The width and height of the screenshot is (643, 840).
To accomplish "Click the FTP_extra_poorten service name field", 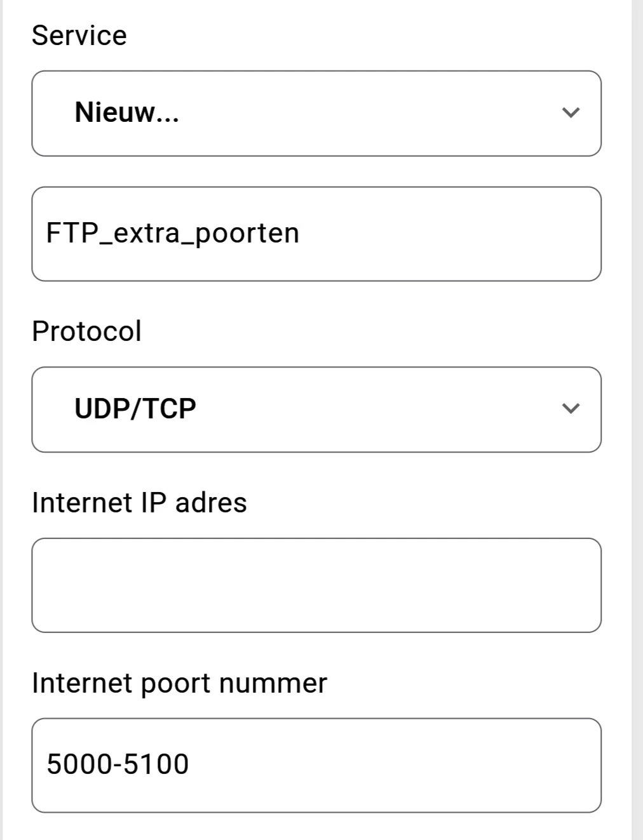I will 316,234.
